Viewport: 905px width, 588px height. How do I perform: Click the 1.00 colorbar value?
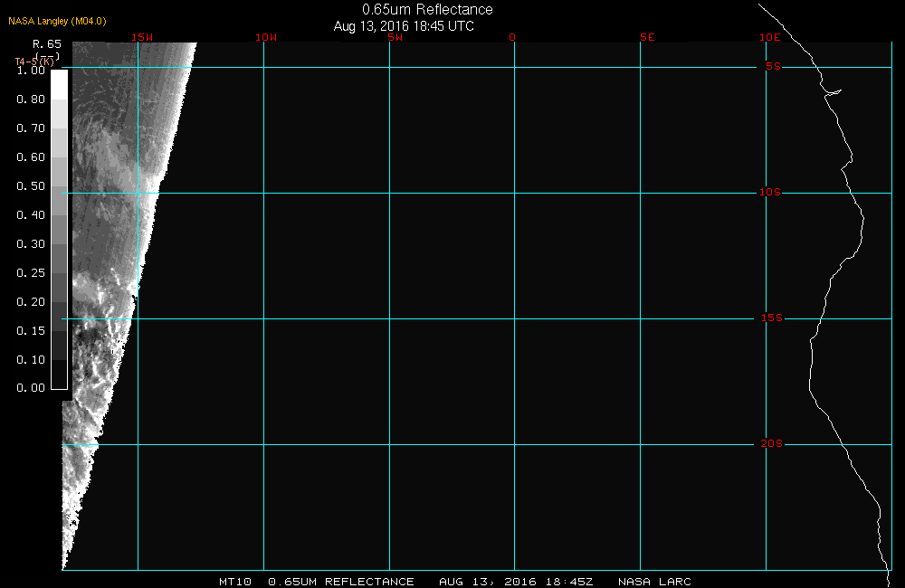point(31,71)
